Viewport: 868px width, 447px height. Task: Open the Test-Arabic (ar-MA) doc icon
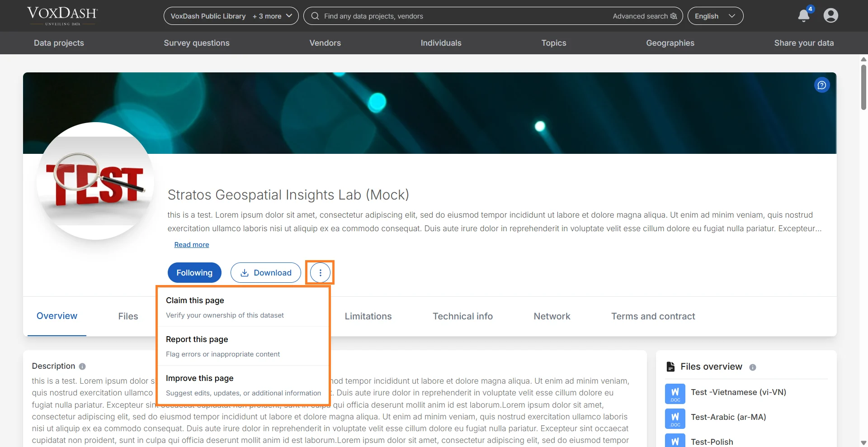pos(675,418)
